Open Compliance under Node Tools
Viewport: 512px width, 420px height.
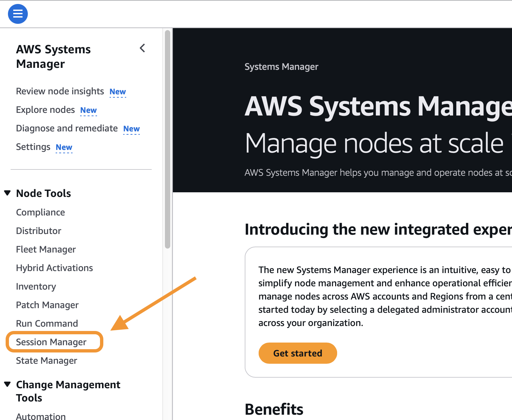click(40, 212)
